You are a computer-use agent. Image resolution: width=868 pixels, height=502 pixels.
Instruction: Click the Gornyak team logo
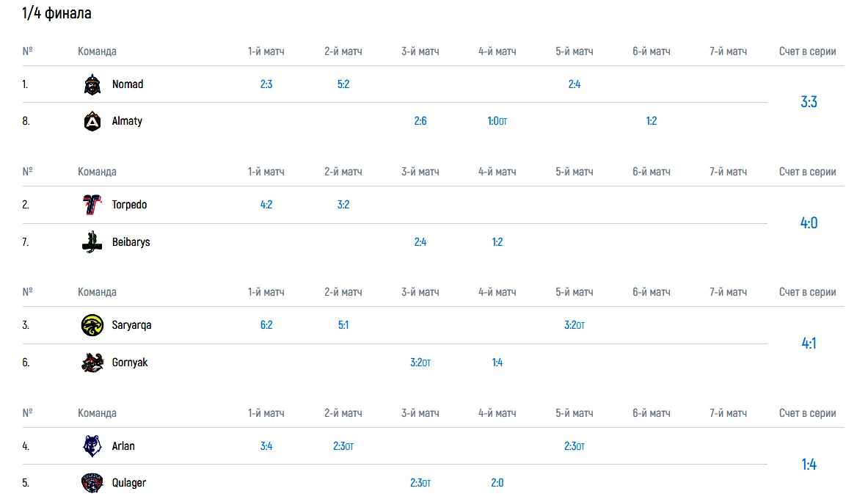pos(92,362)
